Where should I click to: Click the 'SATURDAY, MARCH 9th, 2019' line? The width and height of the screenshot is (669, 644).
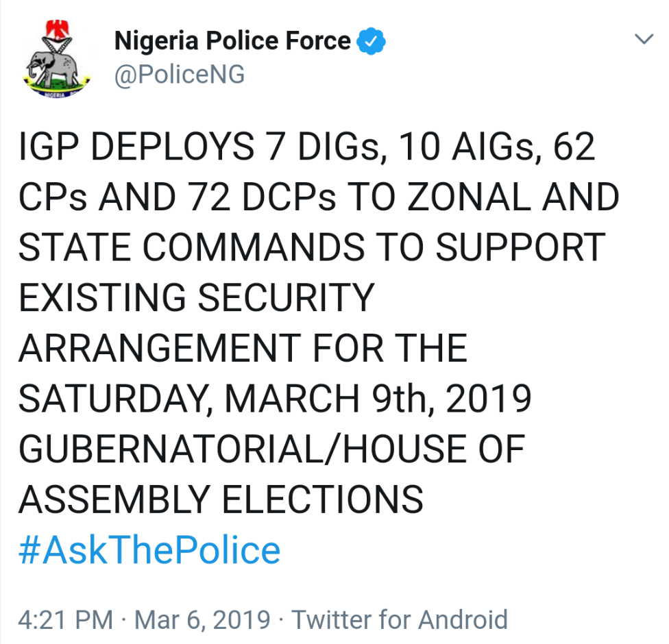(274, 399)
